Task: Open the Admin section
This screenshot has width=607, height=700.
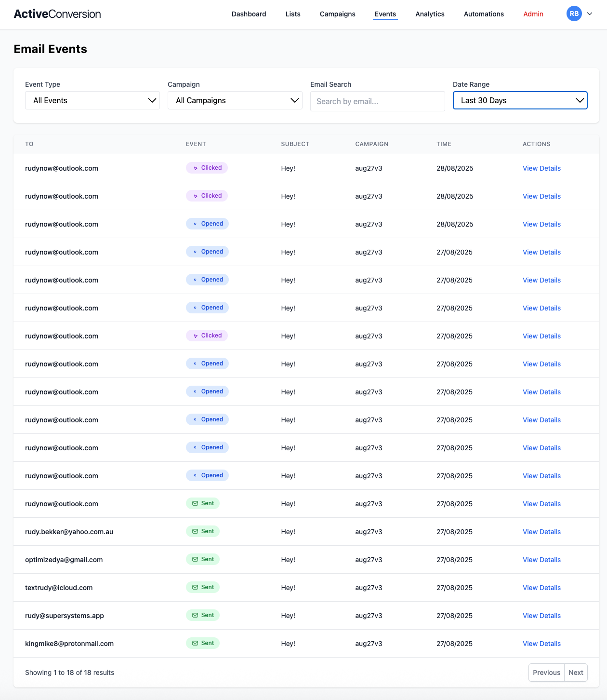Action: [533, 14]
